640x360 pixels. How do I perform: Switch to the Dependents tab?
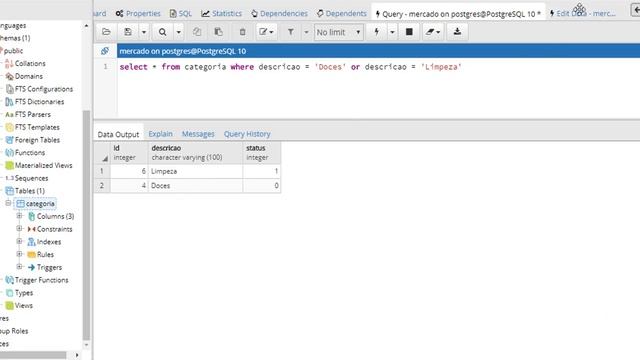point(342,13)
